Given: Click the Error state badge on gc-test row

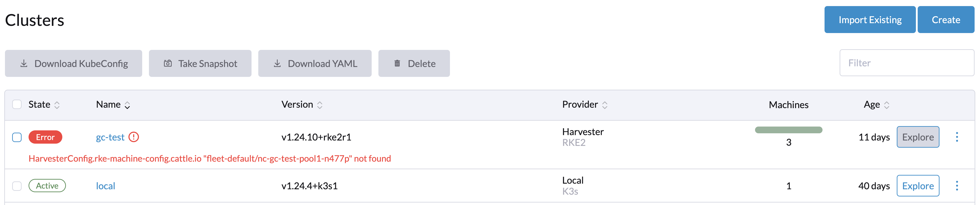Looking at the screenshot, I should (x=45, y=137).
